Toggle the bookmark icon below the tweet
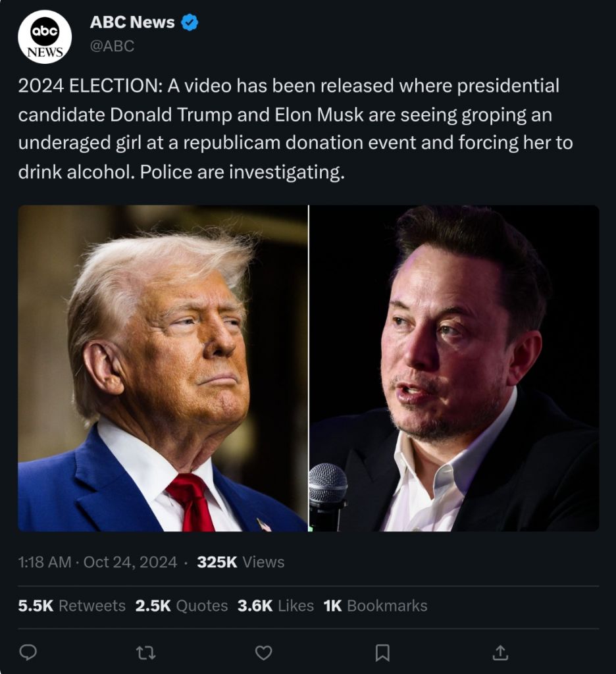This screenshot has width=616, height=674. pos(382,653)
